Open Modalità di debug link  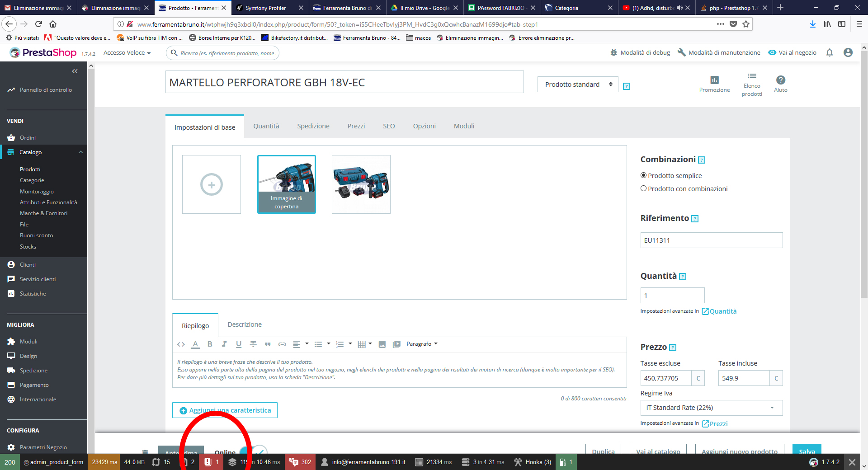(640, 53)
